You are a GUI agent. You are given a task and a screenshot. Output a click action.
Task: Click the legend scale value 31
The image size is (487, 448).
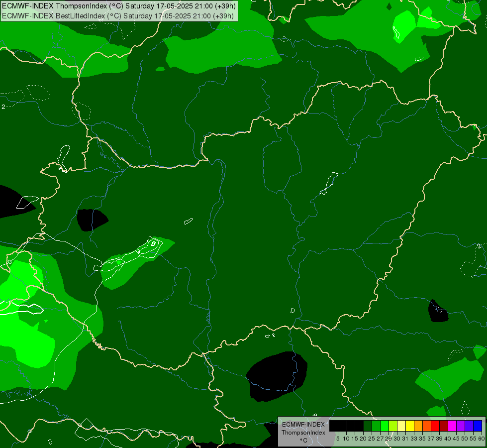click(405, 439)
